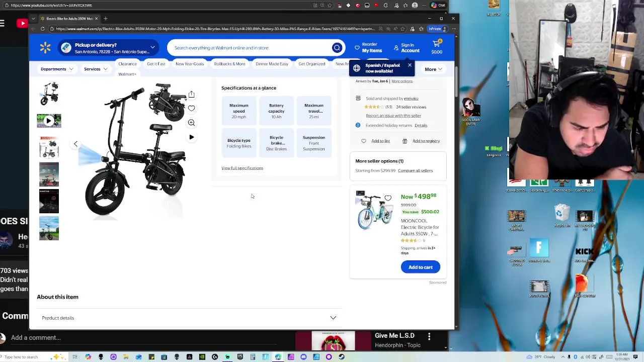Image resolution: width=644 pixels, height=362 pixels.
Task: Open Sign In Account menu
Action: click(x=407, y=48)
